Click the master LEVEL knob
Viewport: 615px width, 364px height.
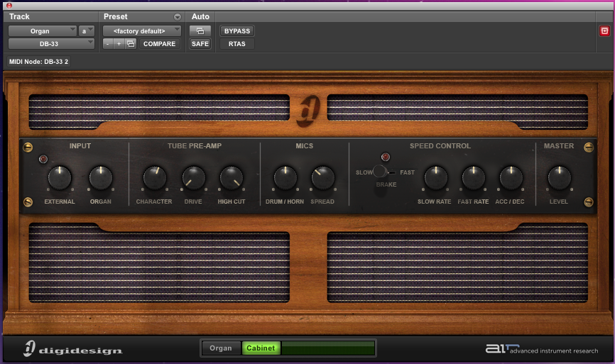560,178
